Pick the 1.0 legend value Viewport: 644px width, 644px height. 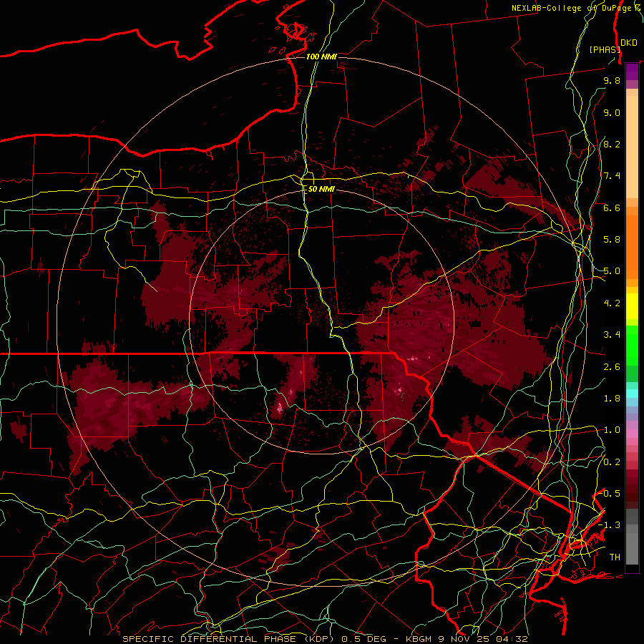point(612,430)
